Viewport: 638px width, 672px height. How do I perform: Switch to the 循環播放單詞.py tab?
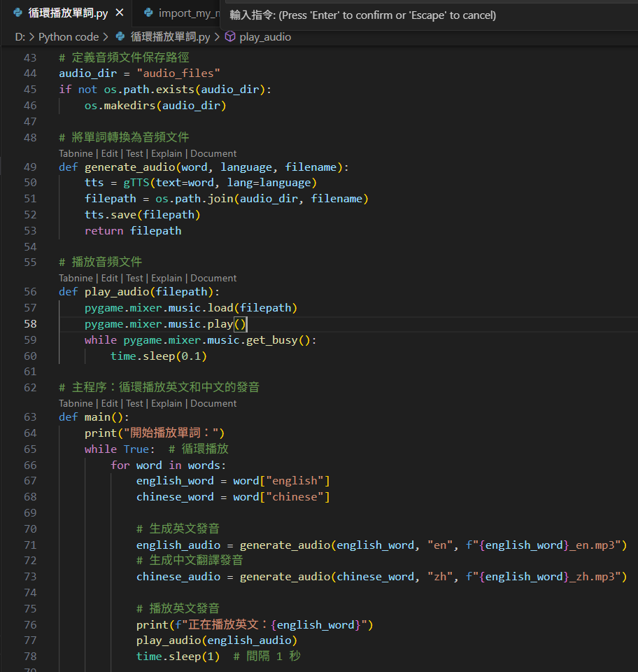point(68,13)
